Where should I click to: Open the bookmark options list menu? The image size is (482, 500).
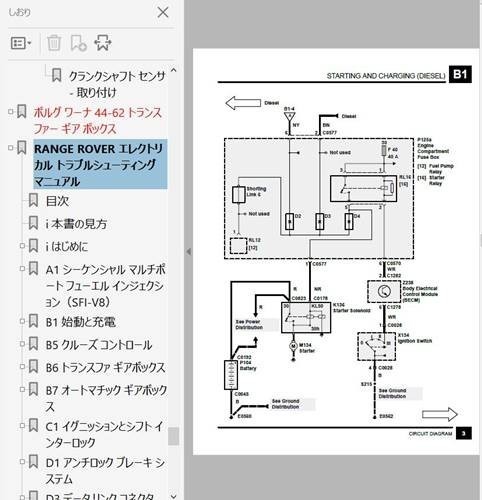(21, 43)
